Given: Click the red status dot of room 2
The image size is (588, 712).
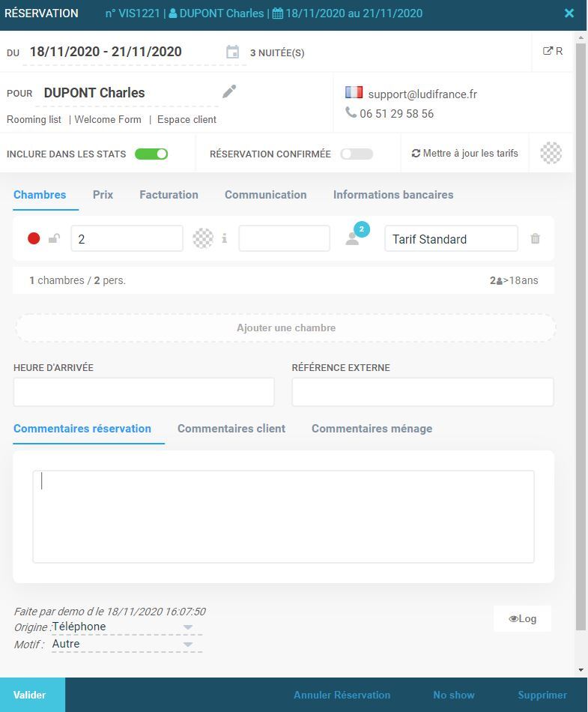Looking at the screenshot, I should (34, 238).
